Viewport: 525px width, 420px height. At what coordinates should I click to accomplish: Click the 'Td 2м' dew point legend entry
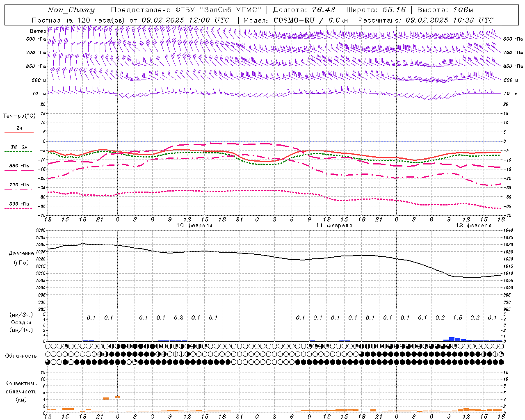(x=19, y=147)
